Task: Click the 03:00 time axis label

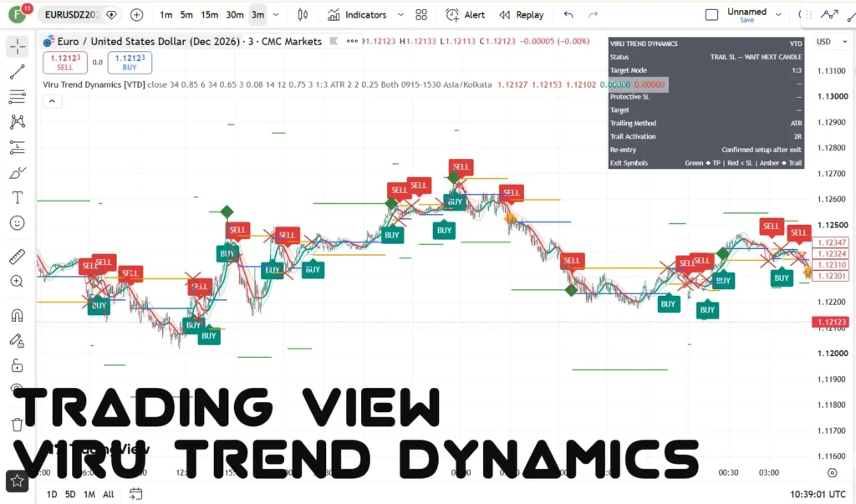Action: click(769, 472)
